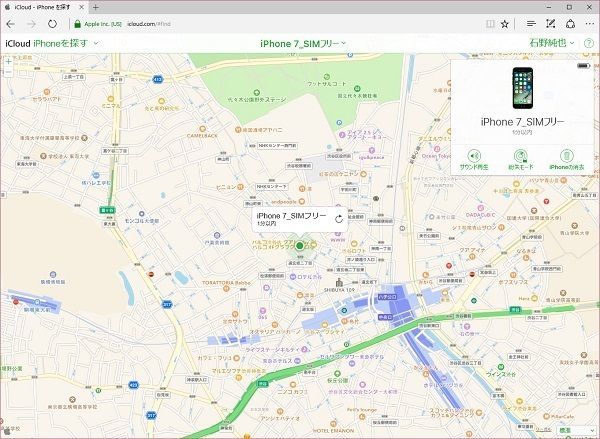Click HOTEL EMANON label
Viewport: 600px width, 439px height.
[333, 431]
